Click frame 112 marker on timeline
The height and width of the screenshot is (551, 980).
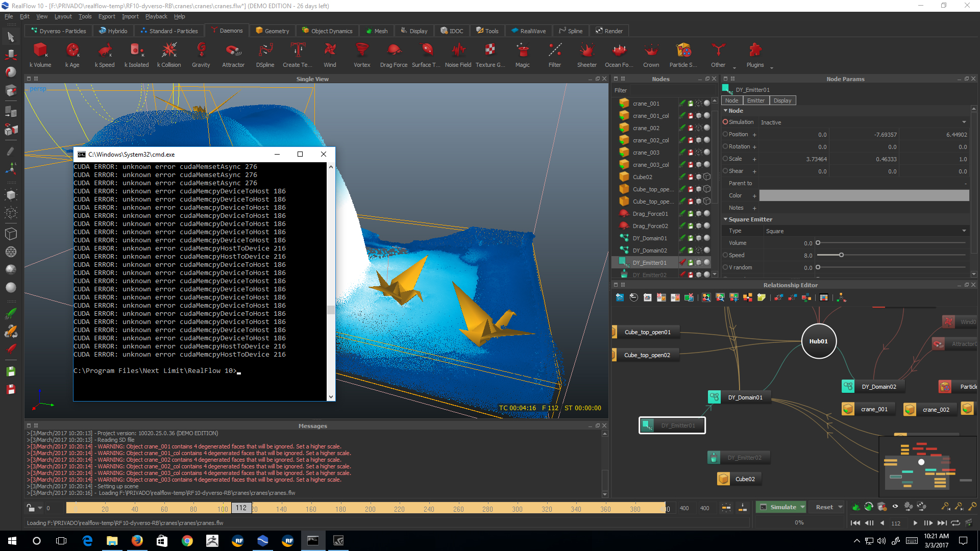241,508
